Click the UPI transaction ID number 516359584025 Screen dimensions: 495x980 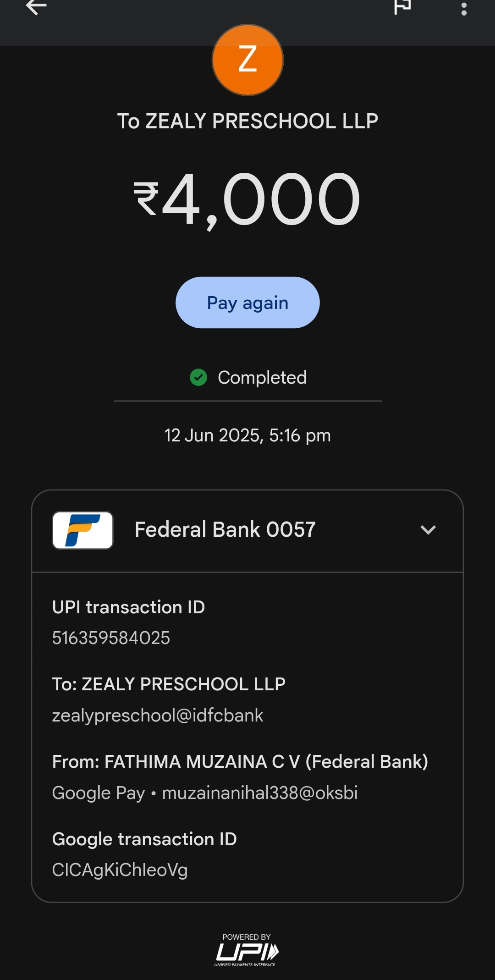(111, 638)
